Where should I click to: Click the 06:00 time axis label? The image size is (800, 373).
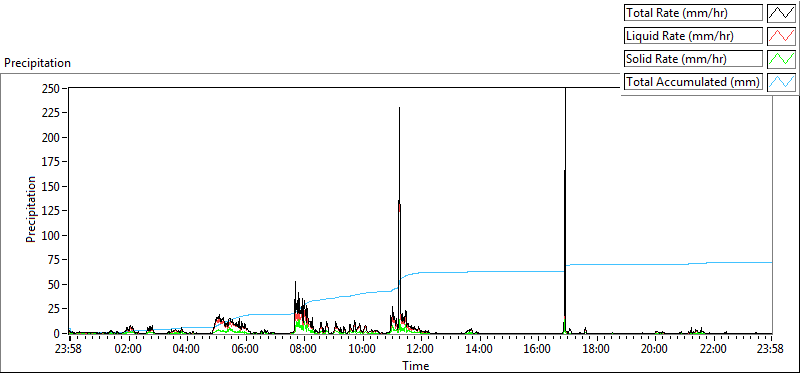[x=245, y=350]
